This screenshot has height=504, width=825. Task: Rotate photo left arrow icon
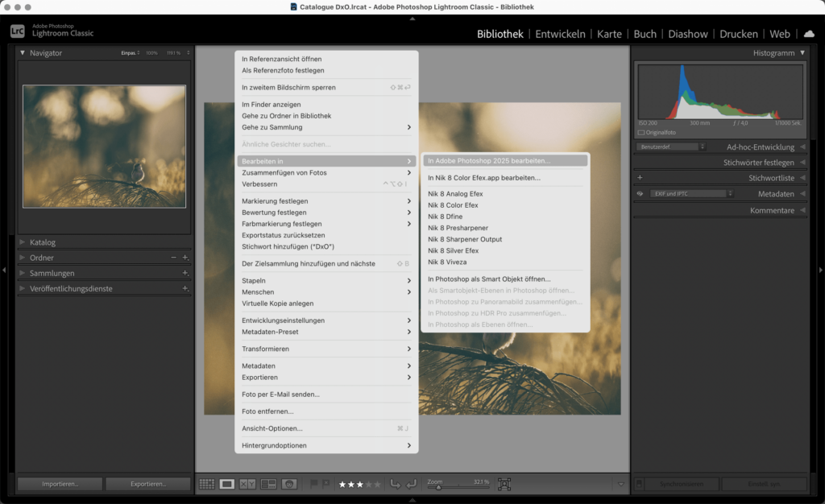tap(395, 484)
